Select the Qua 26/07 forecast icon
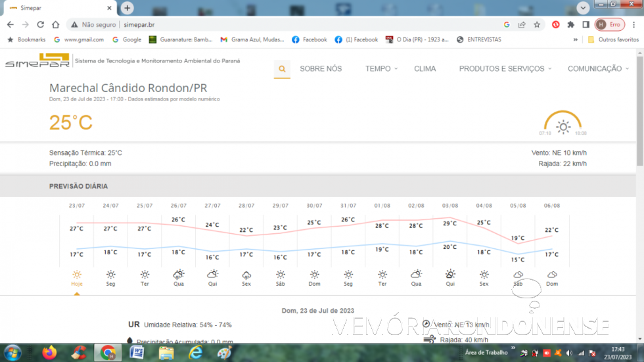This screenshot has width=644, height=362. [x=178, y=275]
